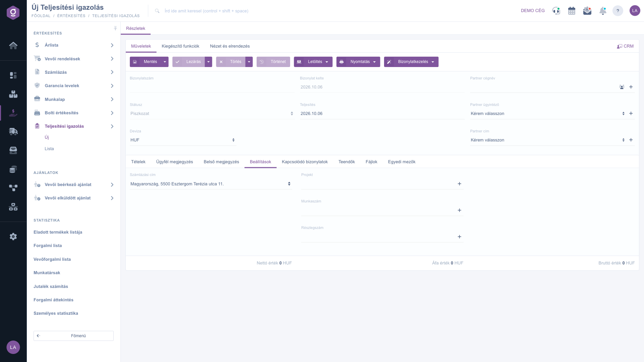Open the help question mark icon
Screen dimensions: 644x362
coord(618,11)
